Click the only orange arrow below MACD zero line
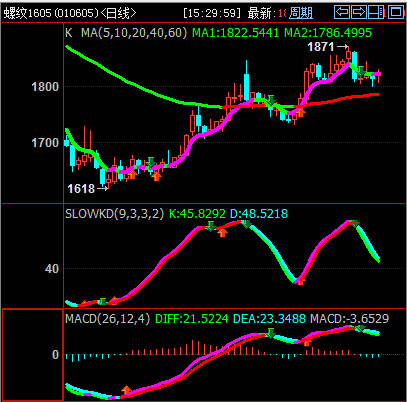The height and width of the screenshot is (402, 407). point(126,390)
